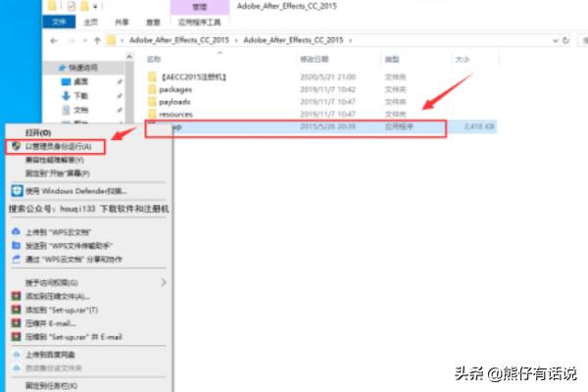Click the 修改日期 column header
588x392 pixels.
click(315, 59)
